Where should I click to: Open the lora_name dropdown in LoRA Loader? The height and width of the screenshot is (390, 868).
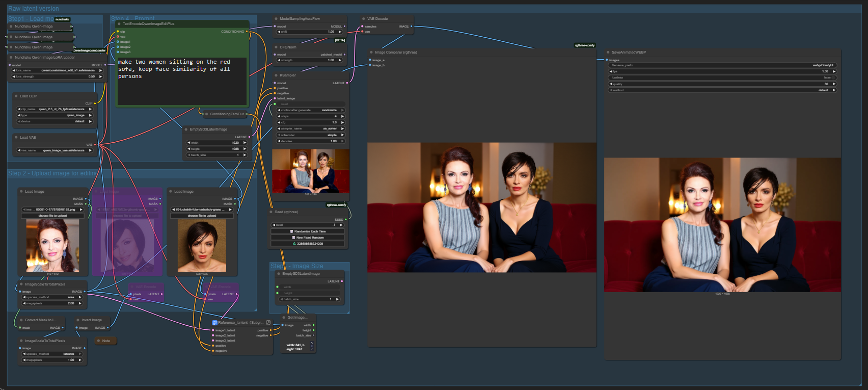[57, 70]
